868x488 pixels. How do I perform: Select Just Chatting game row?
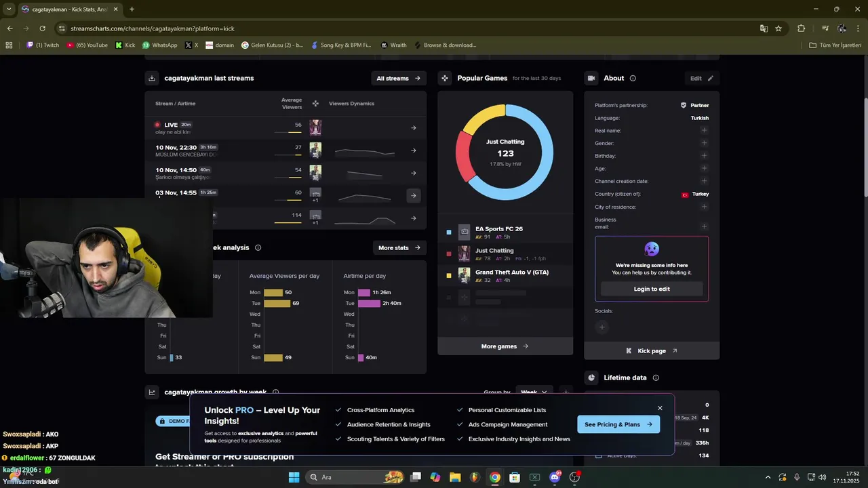(x=505, y=254)
